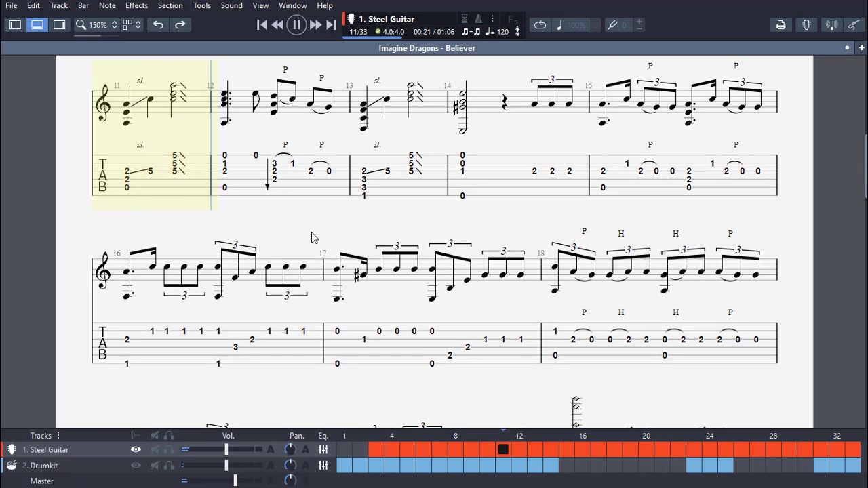Click the relative speed note icon

559,25
